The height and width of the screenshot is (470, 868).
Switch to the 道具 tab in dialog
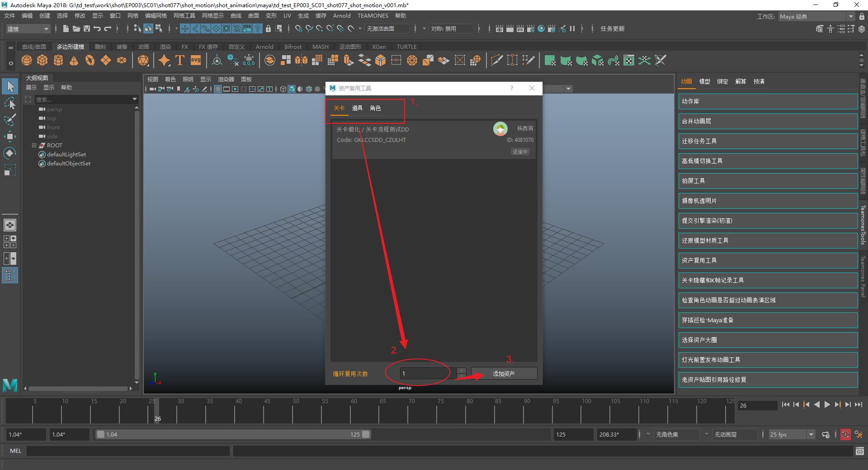click(x=357, y=108)
